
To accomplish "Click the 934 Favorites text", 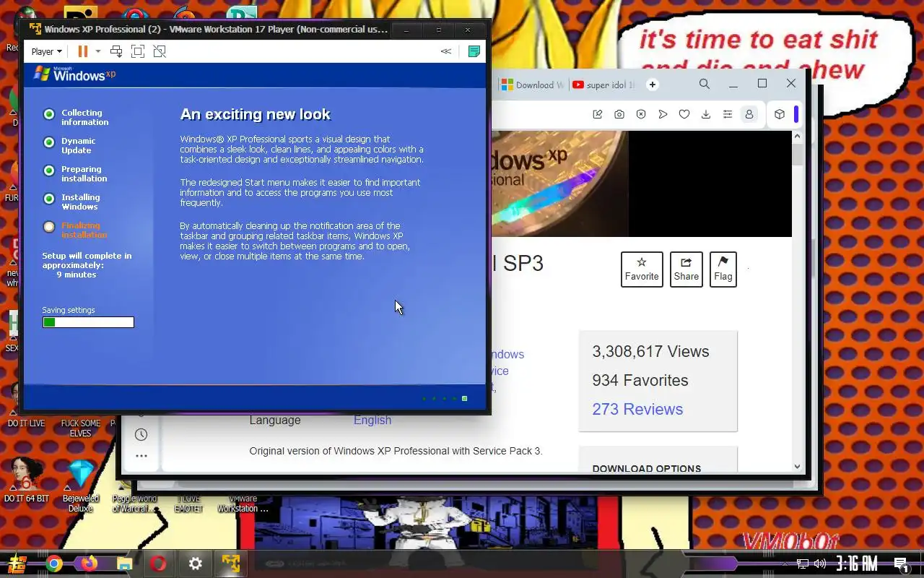I will coord(640,381).
